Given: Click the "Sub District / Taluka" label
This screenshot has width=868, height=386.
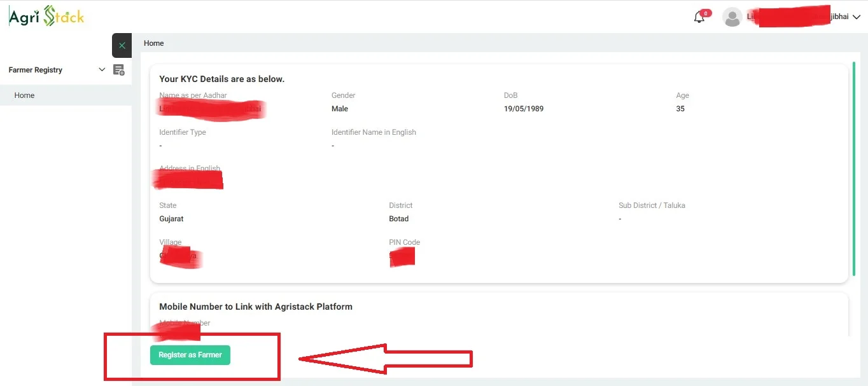Looking at the screenshot, I should (x=652, y=205).
